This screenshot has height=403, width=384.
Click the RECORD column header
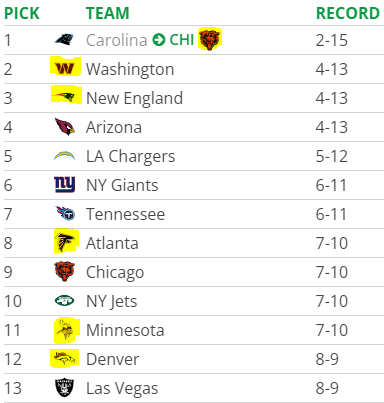[348, 13]
